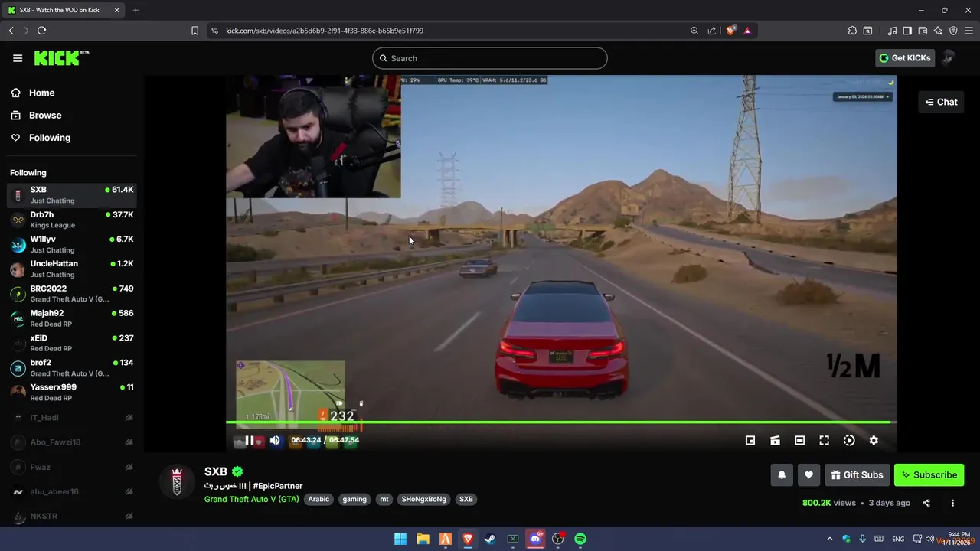
Task: Share the video via share icon
Action: (x=926, y=503)
